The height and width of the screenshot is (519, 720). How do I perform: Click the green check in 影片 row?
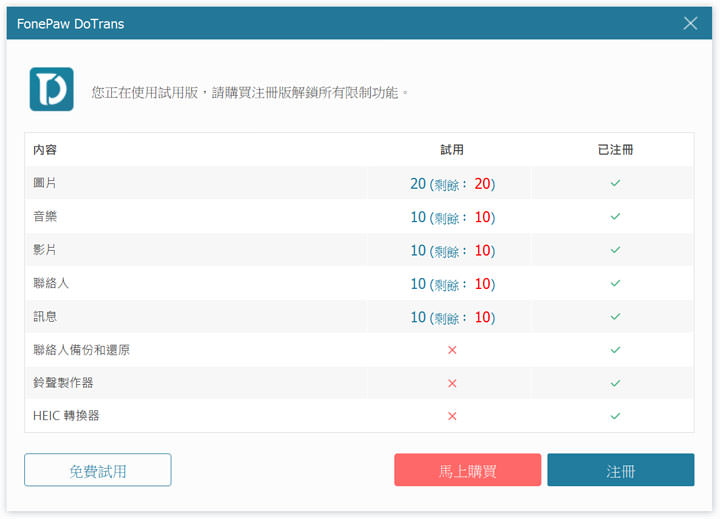615,250
